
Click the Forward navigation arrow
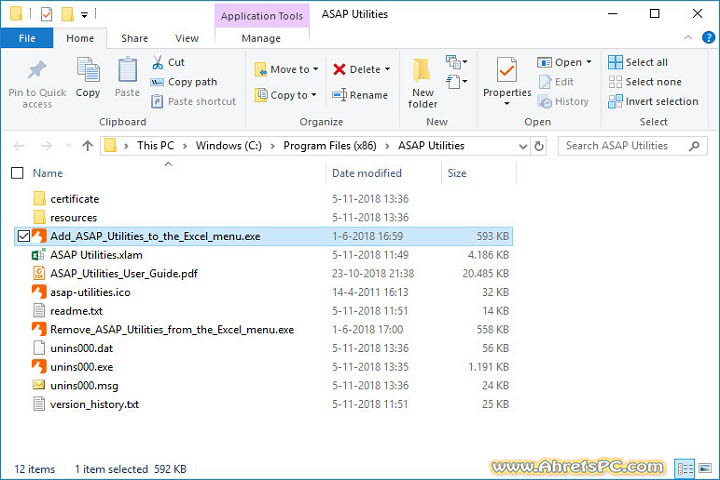pos(46,146)
